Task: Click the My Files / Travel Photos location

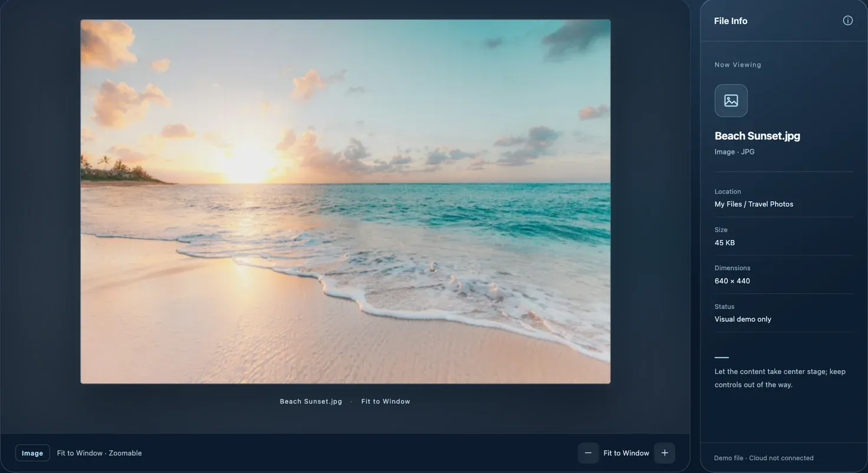Action: (754, 204)
